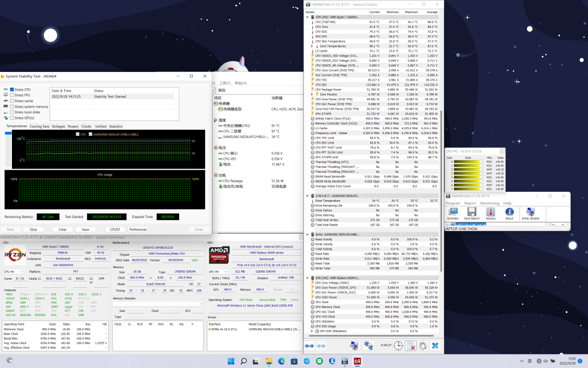Open the Windows Start button on taskbar
This screenshot has height=368, width=588.
[x=231, y=361]
